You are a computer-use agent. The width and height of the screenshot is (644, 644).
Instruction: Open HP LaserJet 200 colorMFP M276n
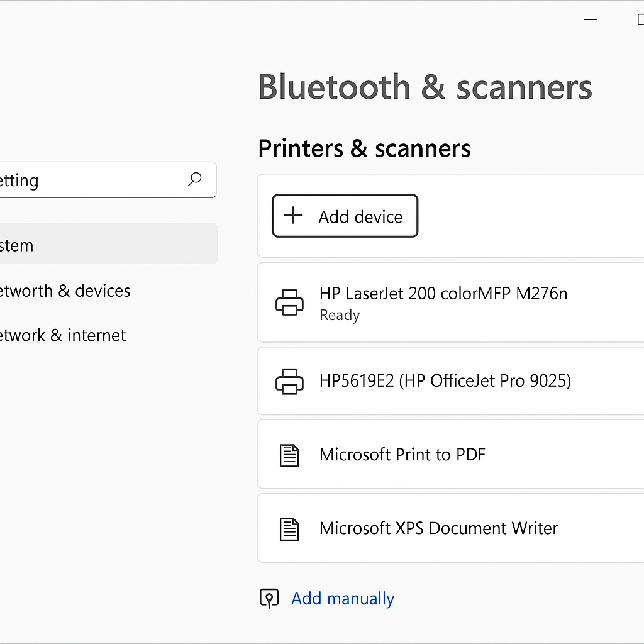(450, 303)
